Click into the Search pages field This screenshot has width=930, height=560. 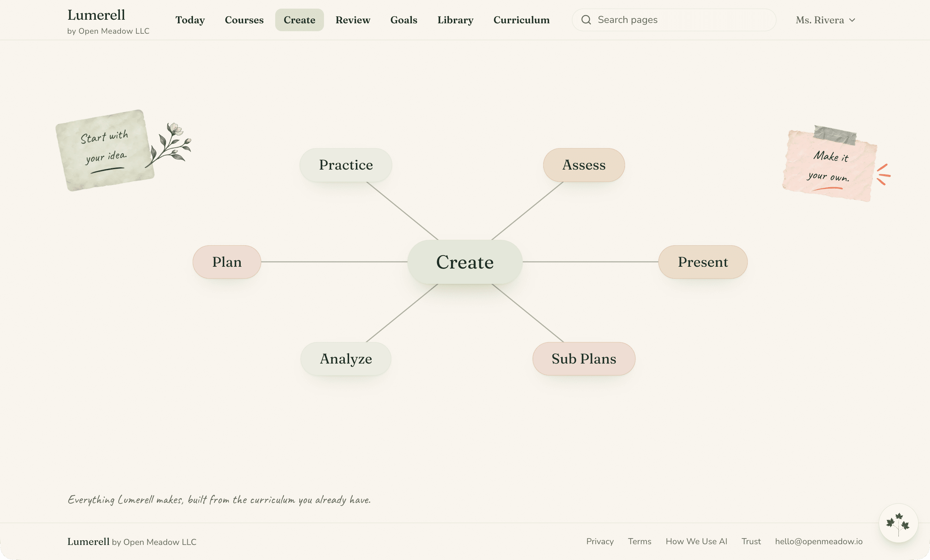pyautogui.click(x=674, y=20)
